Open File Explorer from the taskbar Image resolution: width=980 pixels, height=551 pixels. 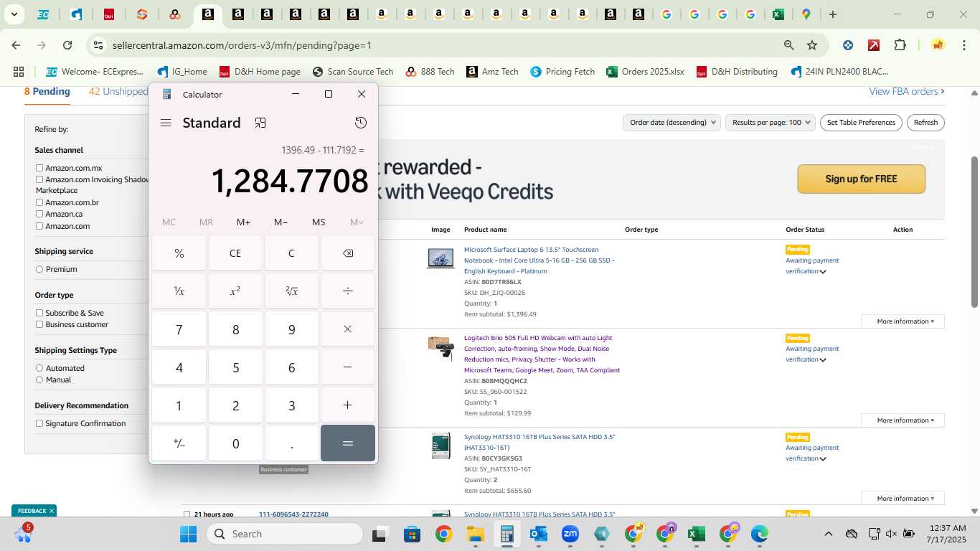point(475,534)
